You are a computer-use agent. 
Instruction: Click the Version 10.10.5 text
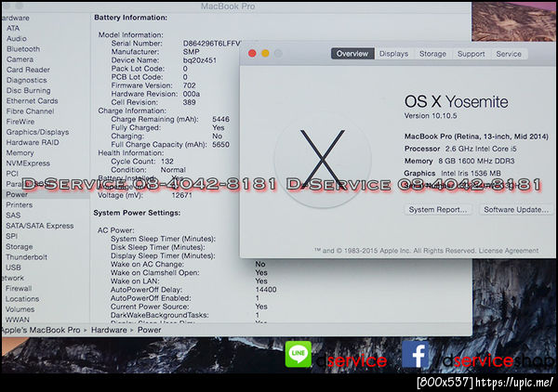point(431,116)
